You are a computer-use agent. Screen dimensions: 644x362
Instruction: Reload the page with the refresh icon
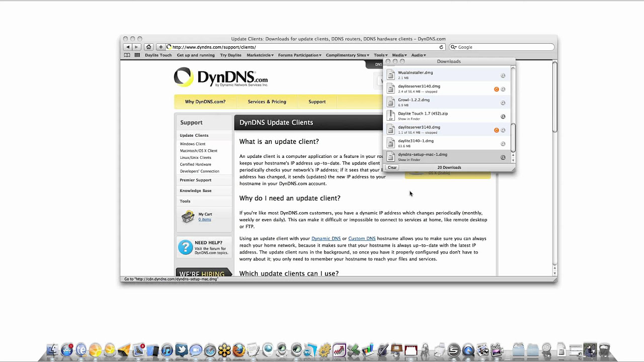[441, 47]
